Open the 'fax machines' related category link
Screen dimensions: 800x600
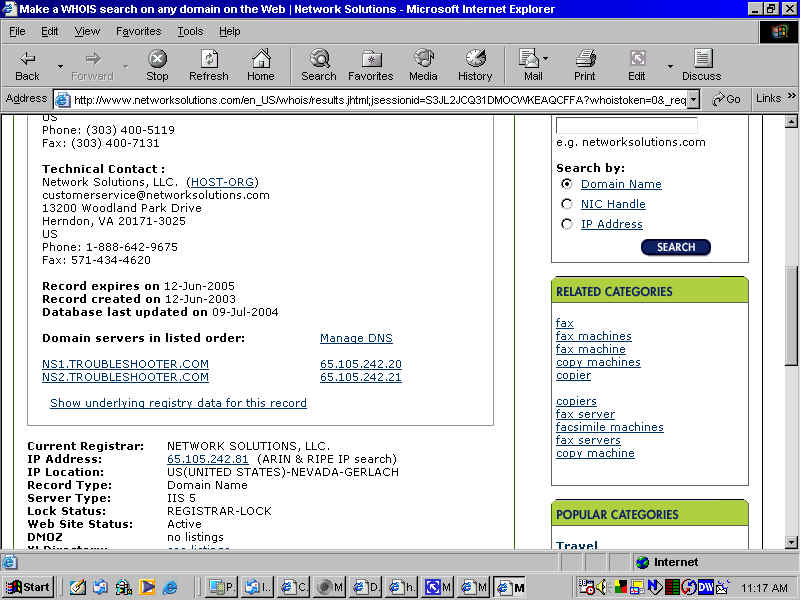[x=593, y=336]
